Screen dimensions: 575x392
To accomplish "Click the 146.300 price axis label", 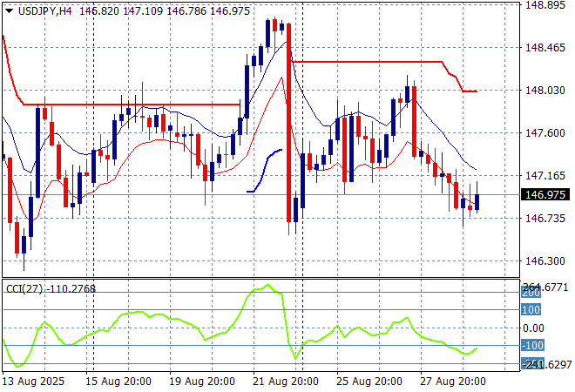I will pyautogui.click(x=546, y=260).
